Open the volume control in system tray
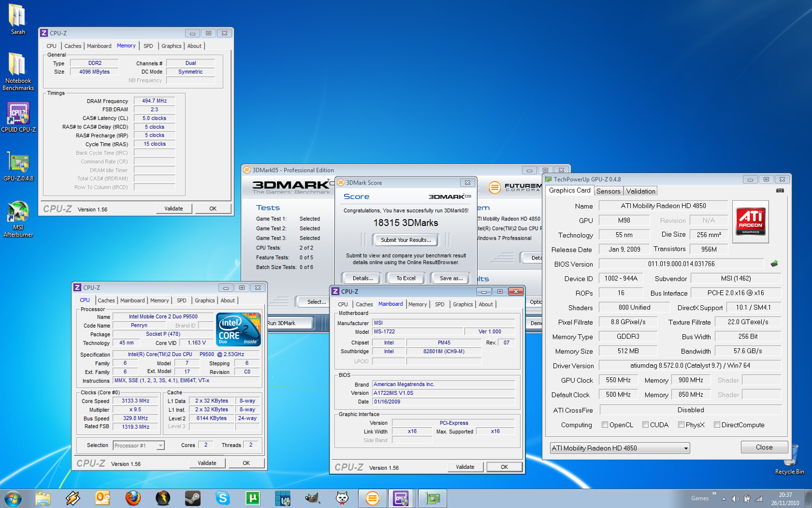Viewport: 812px width, 508px height. tap(735, 499)
